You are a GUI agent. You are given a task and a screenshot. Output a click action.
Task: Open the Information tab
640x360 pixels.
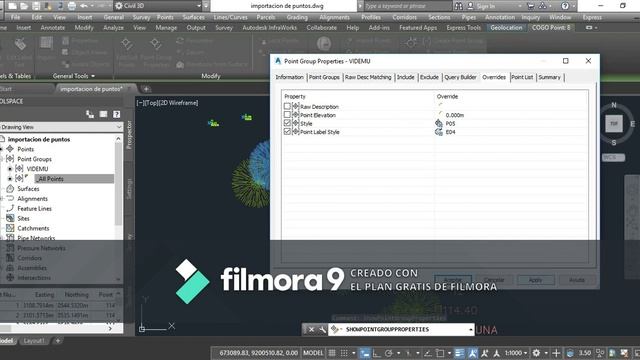click(x=289, y=77)
